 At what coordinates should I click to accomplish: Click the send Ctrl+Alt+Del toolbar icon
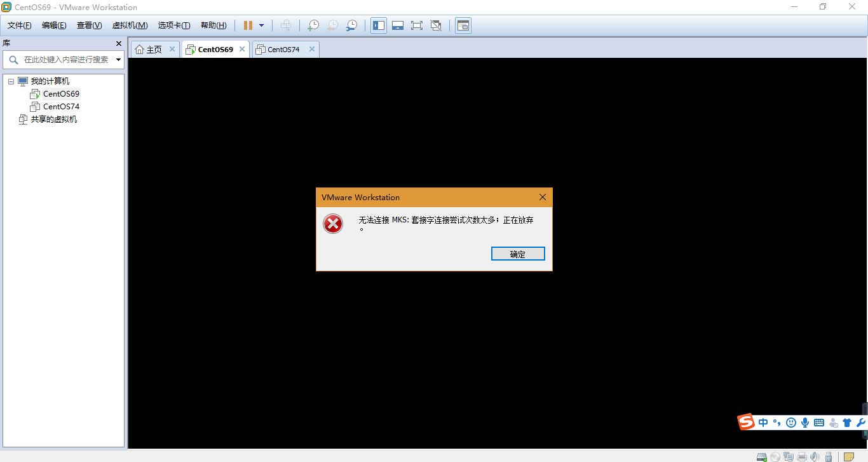point(286,25)
